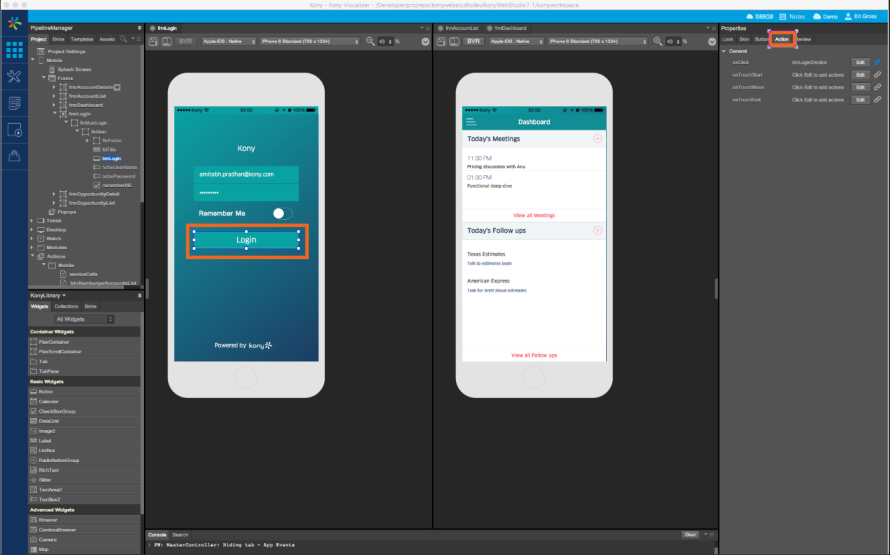Open frmAccountList canvas tab

pyautogui.click(x=459, y=28)
